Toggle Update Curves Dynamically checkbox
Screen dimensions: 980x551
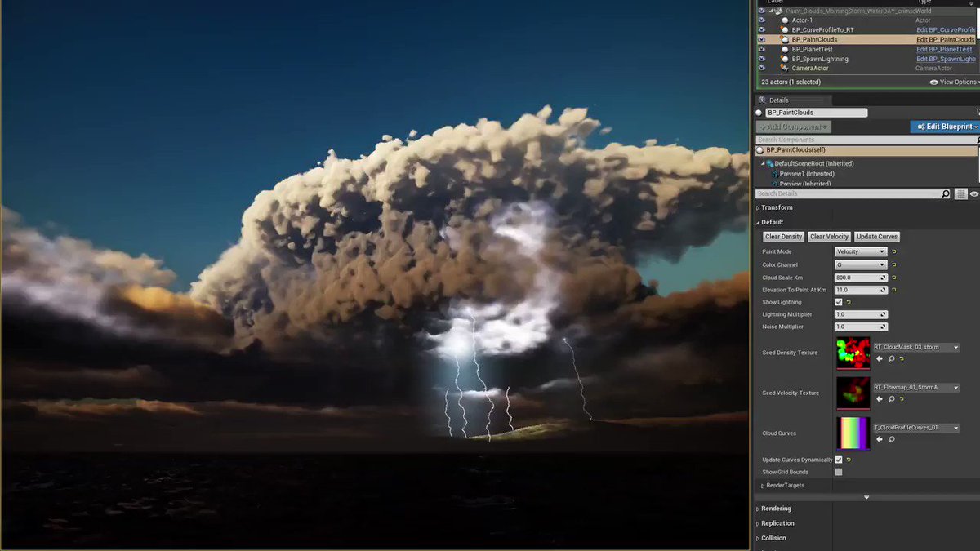pos(839,460)
